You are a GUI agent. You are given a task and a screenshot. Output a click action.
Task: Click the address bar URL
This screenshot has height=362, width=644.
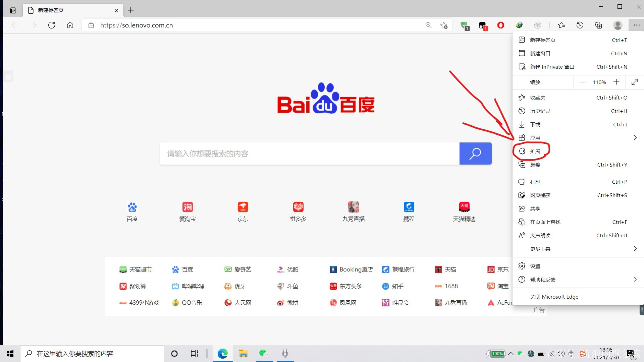[x=137, y=25]
